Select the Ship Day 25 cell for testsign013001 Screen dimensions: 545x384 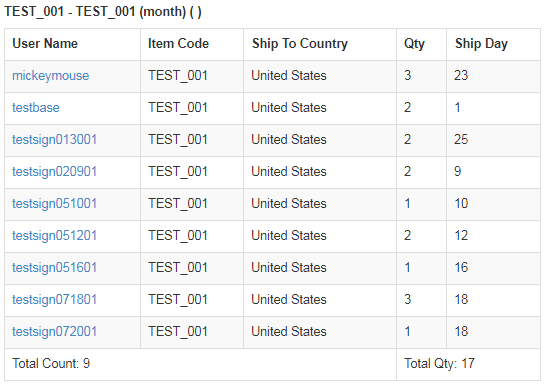pyautogui.click(x=493, y=140)
